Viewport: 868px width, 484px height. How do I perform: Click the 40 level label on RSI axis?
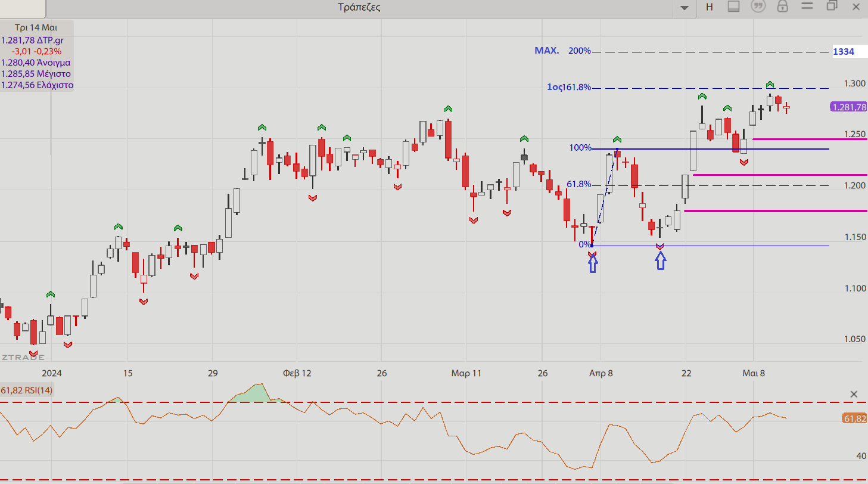pos(861,456)
